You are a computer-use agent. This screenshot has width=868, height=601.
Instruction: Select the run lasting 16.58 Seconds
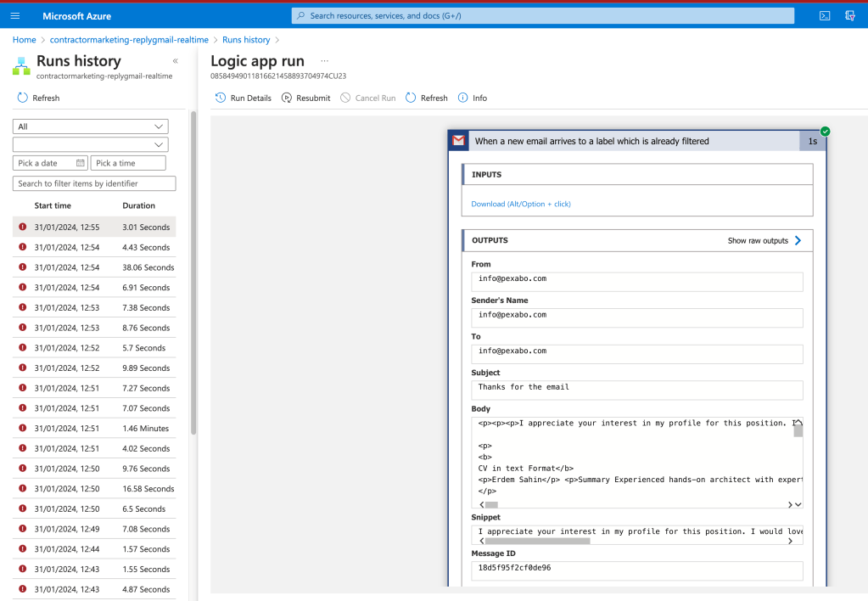point(94,489)
